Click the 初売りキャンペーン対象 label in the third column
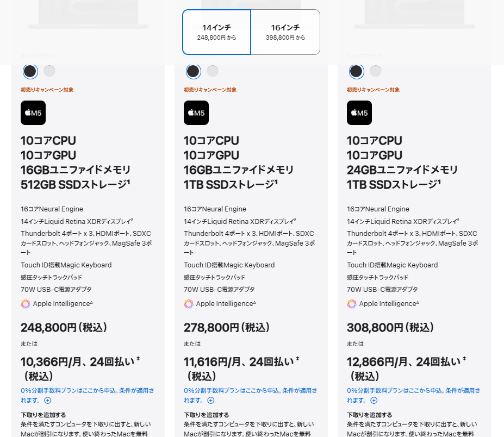504x437 pixels. coord(373,90)
